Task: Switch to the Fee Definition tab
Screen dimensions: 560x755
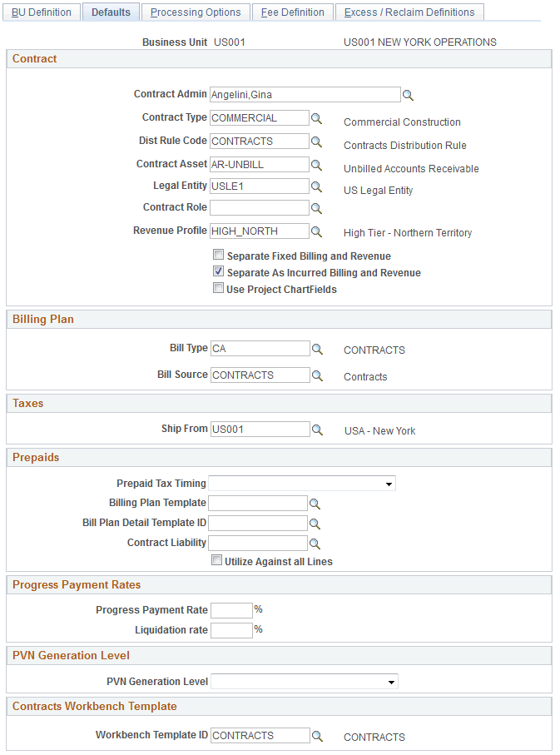Action: click(291, 12)
